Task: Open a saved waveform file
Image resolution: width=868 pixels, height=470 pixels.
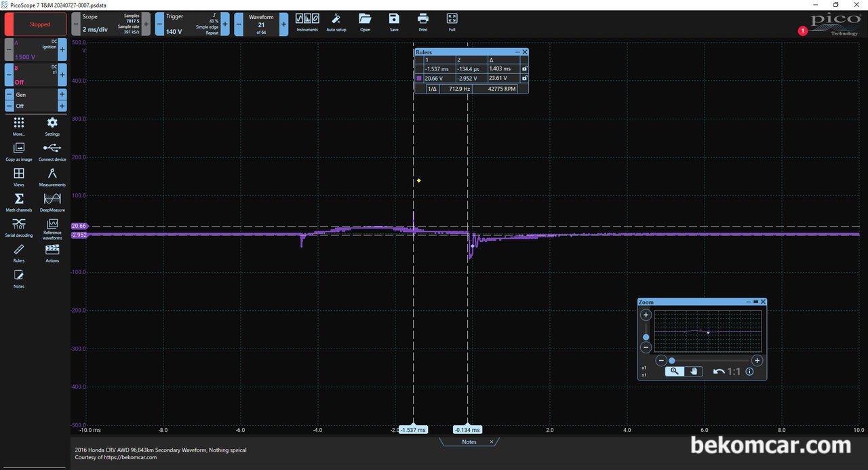Action: coord(365,22)
